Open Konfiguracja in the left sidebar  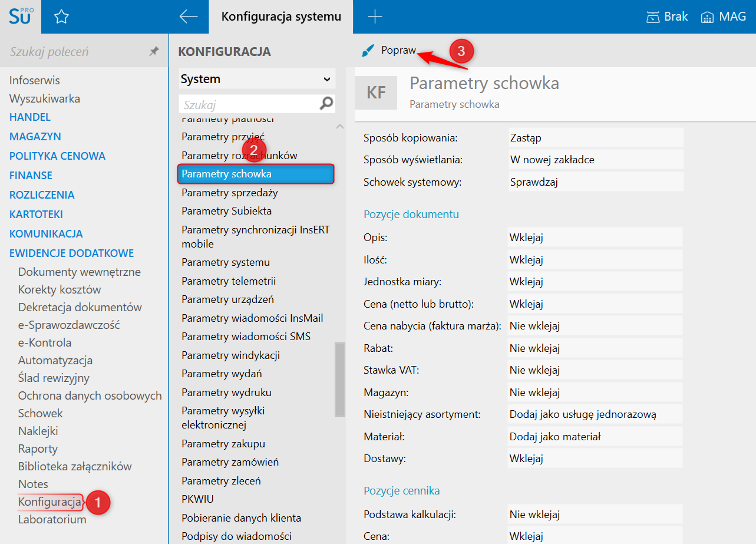[50, 502]
